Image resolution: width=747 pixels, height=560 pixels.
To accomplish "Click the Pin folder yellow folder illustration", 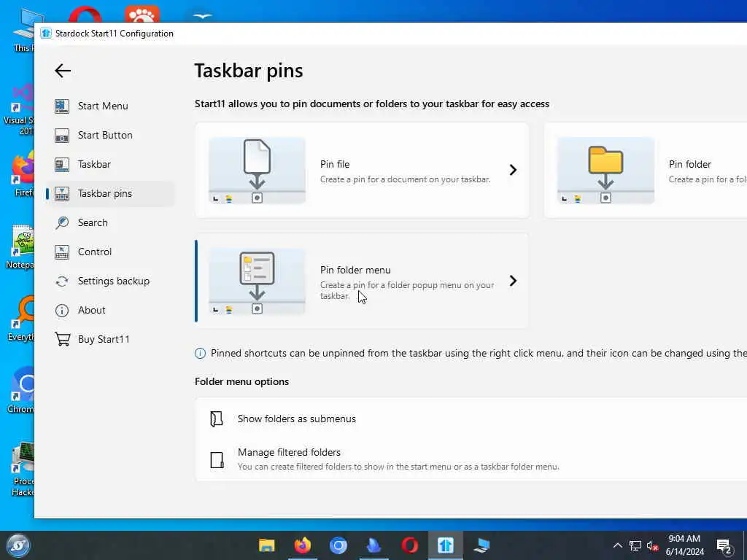I will coord(606,170).
